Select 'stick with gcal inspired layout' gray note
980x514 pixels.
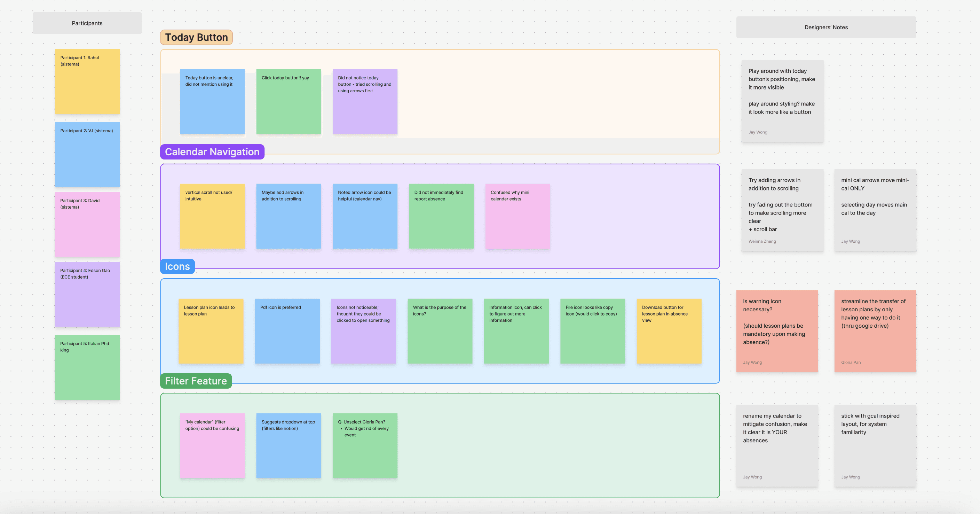point(875,446)
